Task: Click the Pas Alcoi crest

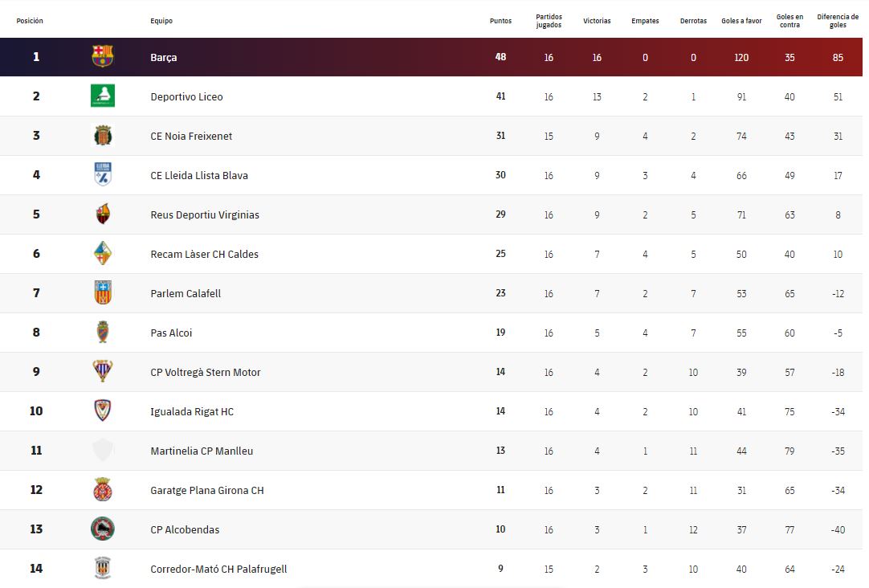Action: pos(103,332)
